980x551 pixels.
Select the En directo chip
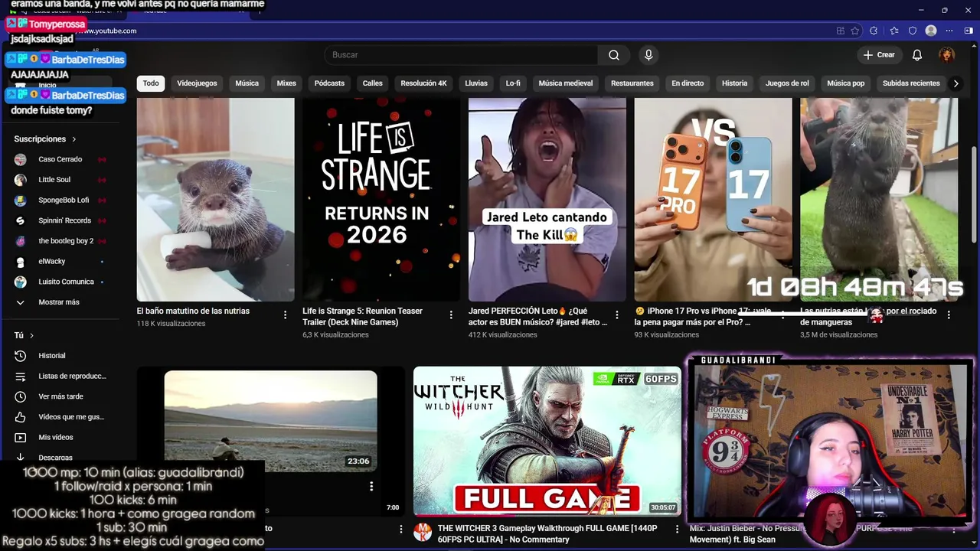pos(688,83)
